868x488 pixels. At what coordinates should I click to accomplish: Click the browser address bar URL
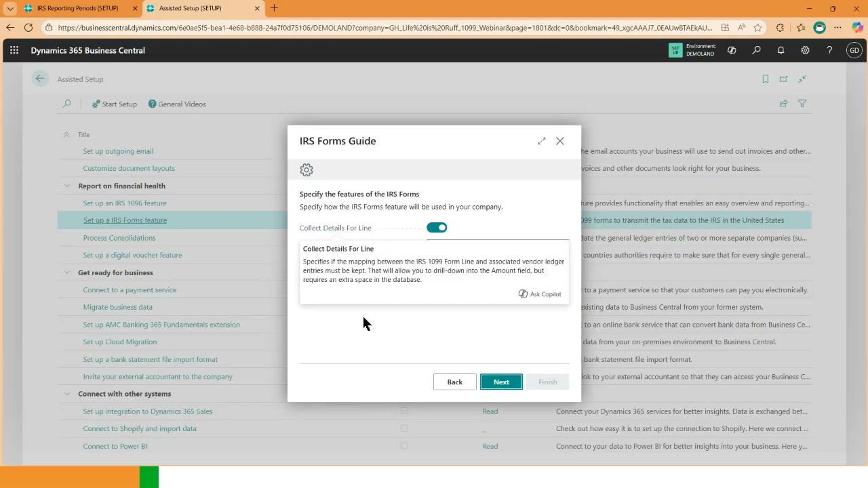coord(384,28)
